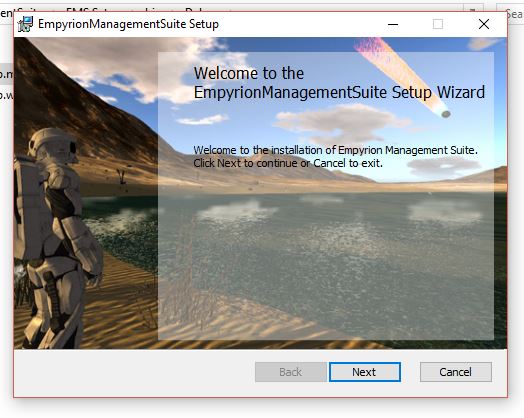Click the 'Welcome to the EmpyrionManagementSuite Setup Wizard' heading
Viewport: 524px width, 418px height.
pos(339,83)
